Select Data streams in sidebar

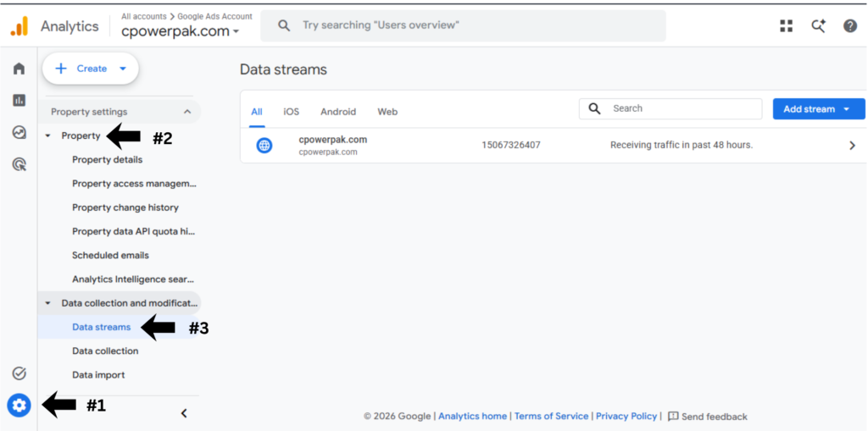click(x=102, y=327)
